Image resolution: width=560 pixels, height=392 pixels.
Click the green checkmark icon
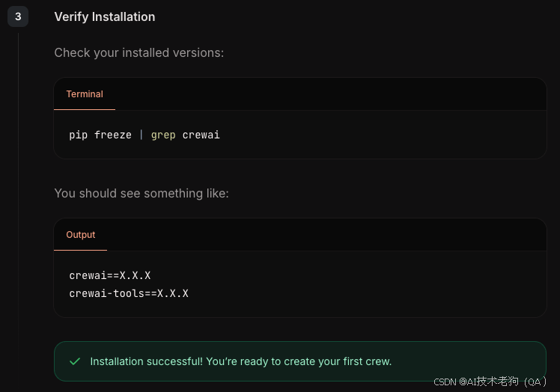point(75,361)
